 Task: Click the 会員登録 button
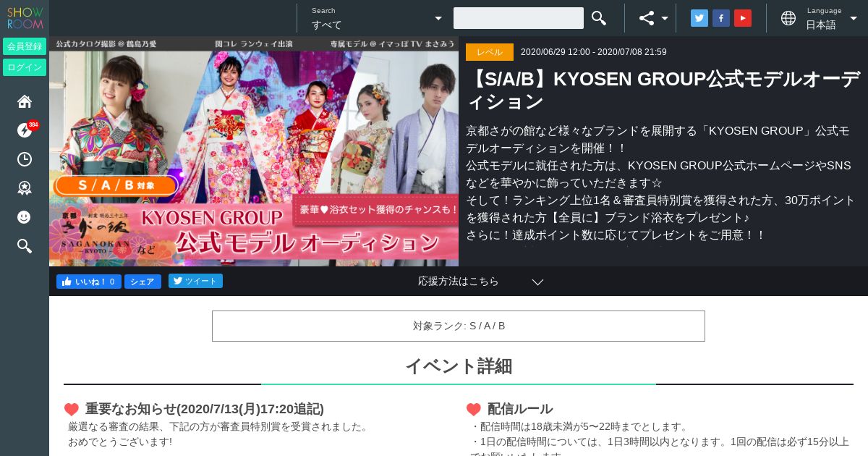pyautogui.click(x=25, y=46)
